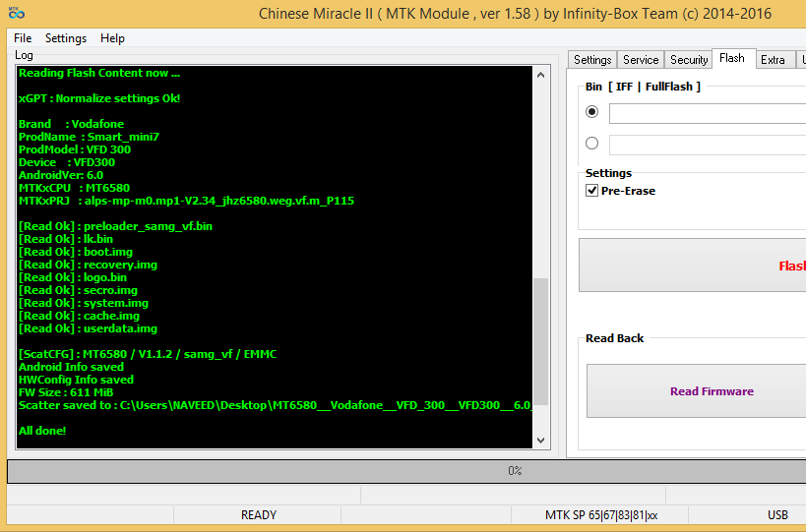Switch to the Service tab
The image size is (806, 532).
[x=641, y=60]
